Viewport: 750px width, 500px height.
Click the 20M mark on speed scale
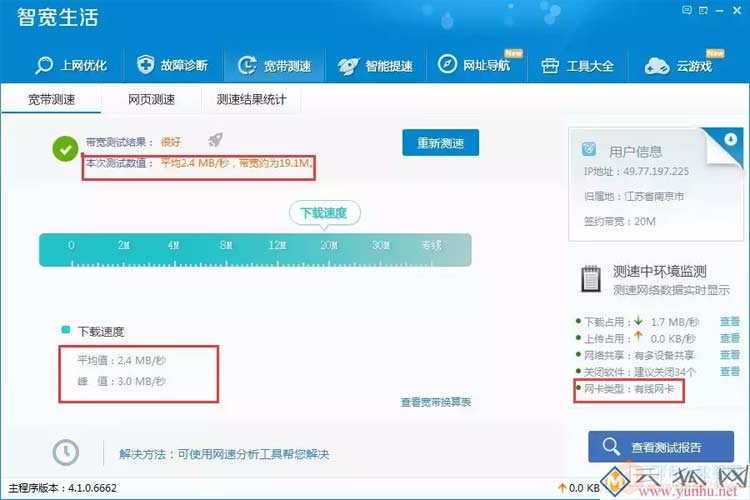tap(329, 245)
